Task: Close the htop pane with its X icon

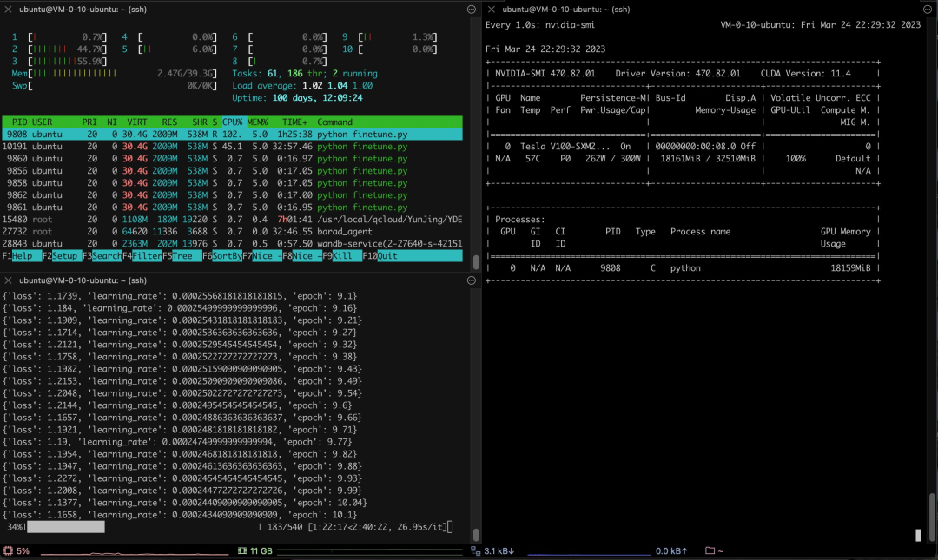Action: coord(9,10)
